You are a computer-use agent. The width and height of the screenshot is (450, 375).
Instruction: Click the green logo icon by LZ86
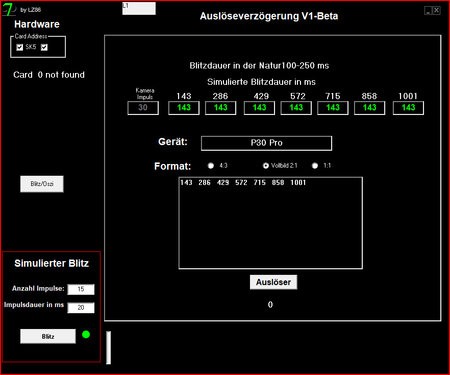(x=9, y=9)
